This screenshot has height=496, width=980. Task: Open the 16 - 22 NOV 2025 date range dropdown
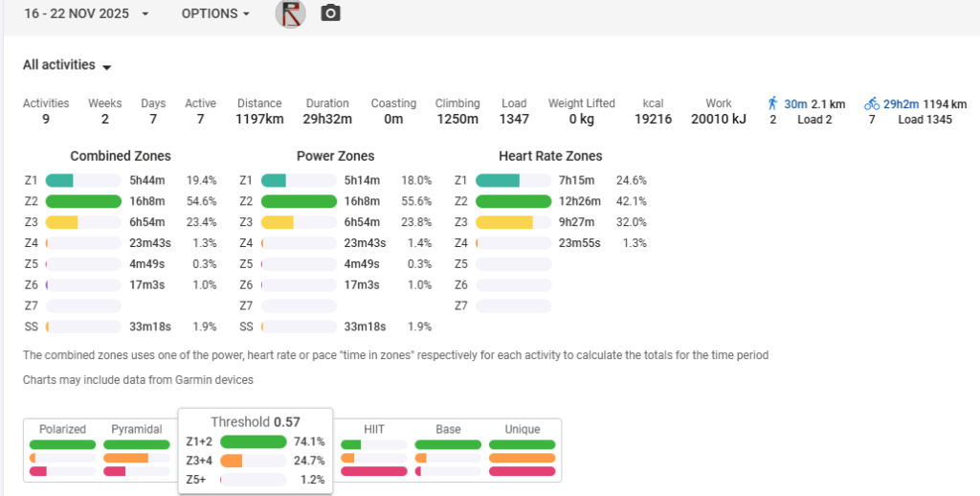(x=88, y=14)
